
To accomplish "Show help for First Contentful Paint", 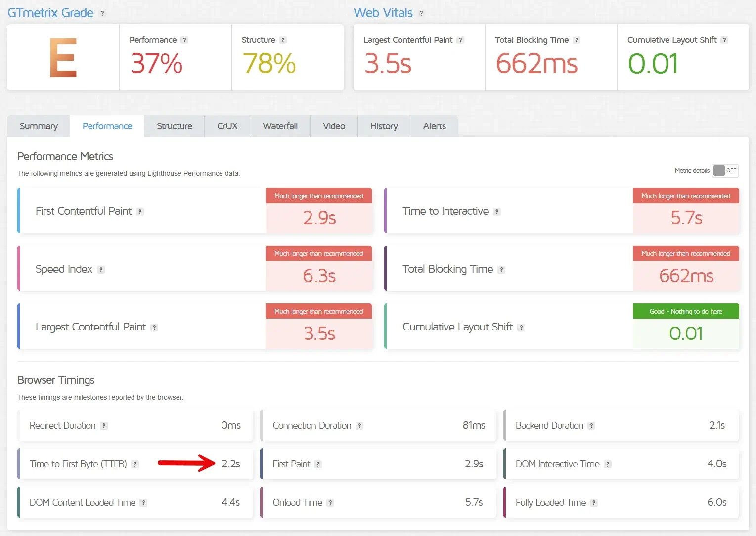I will pyautogui.click(x=140, y=212).
